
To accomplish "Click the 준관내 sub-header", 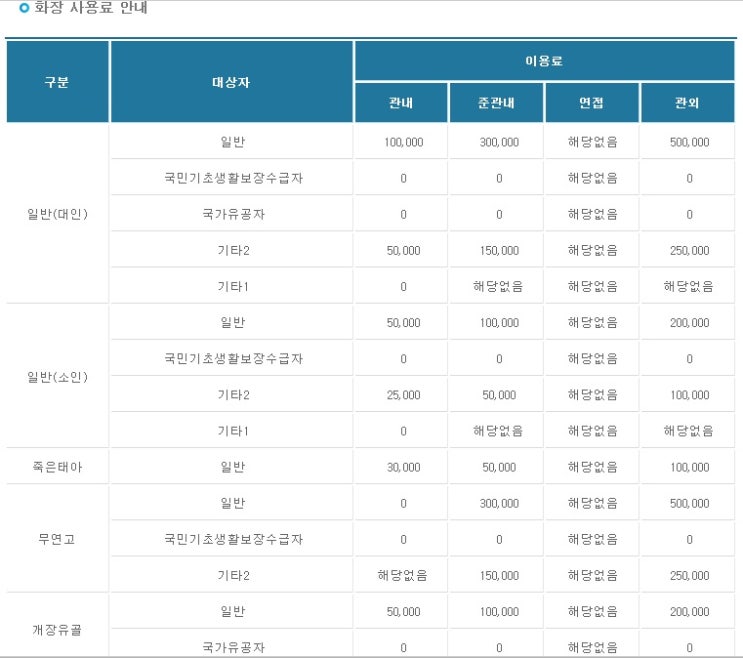I will tap(496, 103).
